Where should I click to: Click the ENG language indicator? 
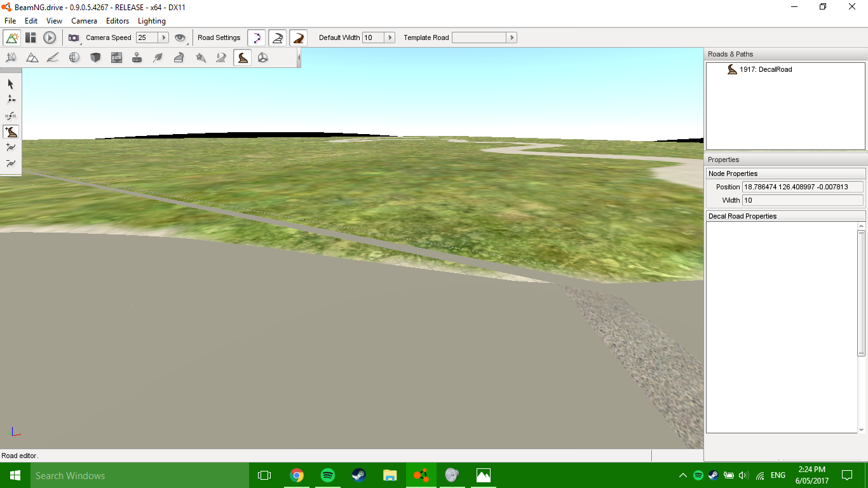click(x=778, y=475)
